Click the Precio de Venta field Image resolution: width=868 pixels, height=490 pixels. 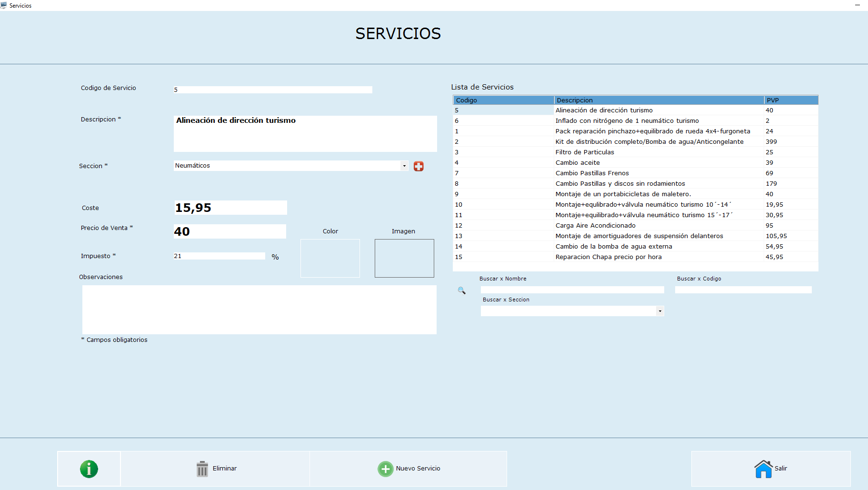pyautogui.click(x=230, y=231)
